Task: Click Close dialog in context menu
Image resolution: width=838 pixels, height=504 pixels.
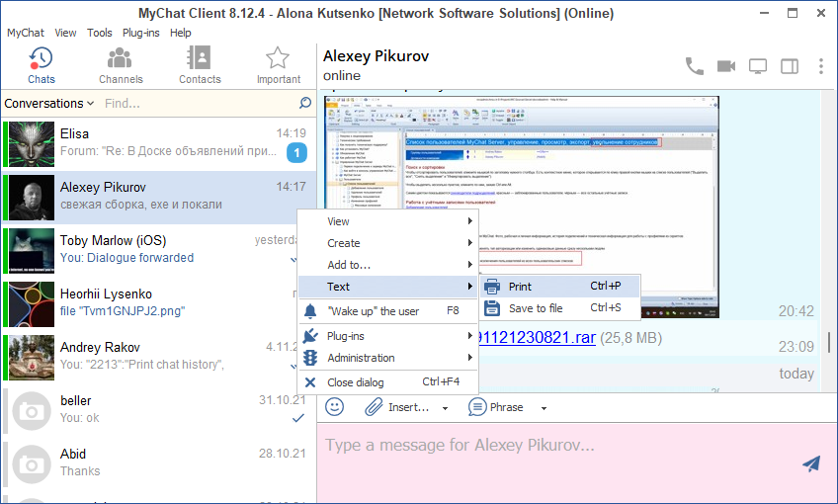Action: [x=356, y=382]
